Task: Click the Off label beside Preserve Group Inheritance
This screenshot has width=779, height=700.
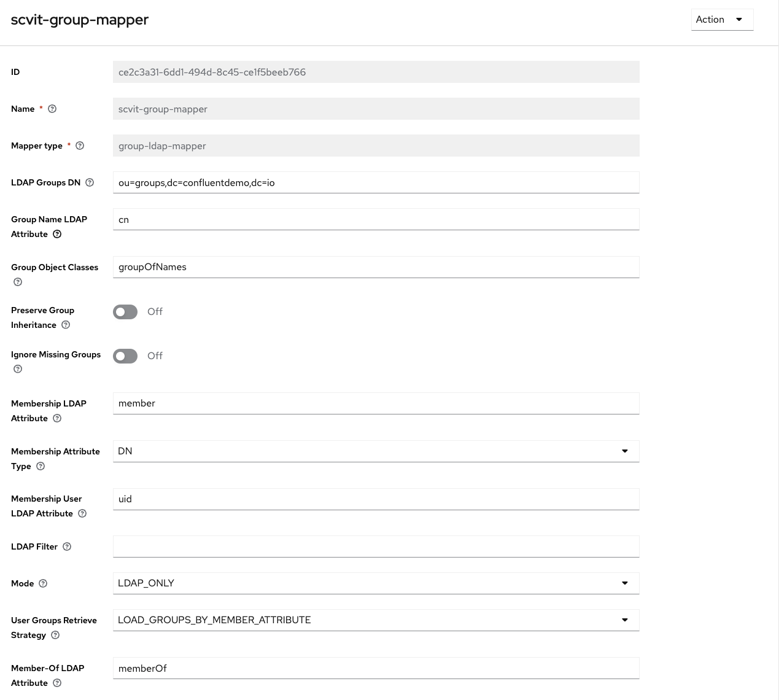Action: click(155, 312)
